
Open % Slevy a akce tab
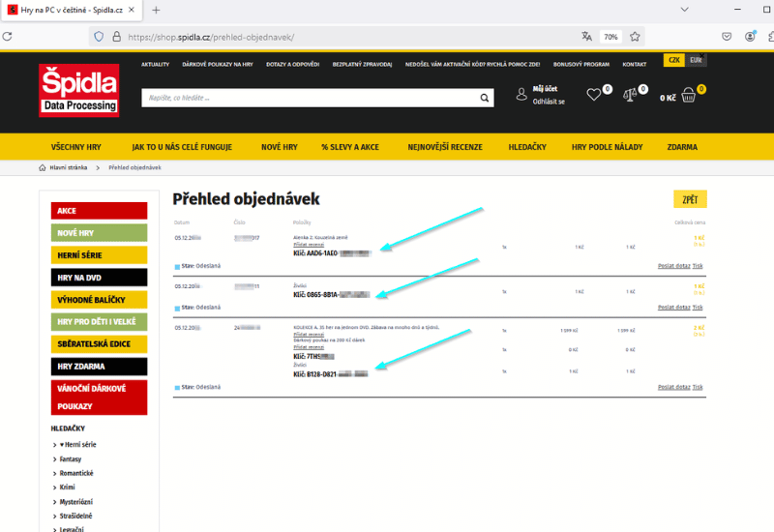(350, 147)
